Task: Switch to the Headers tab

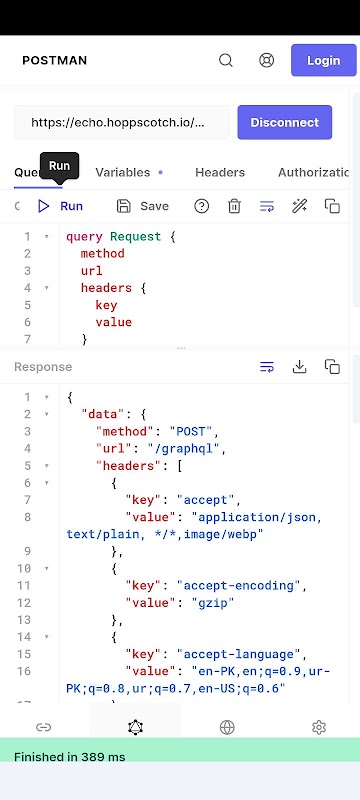Action: click(220, 172)
